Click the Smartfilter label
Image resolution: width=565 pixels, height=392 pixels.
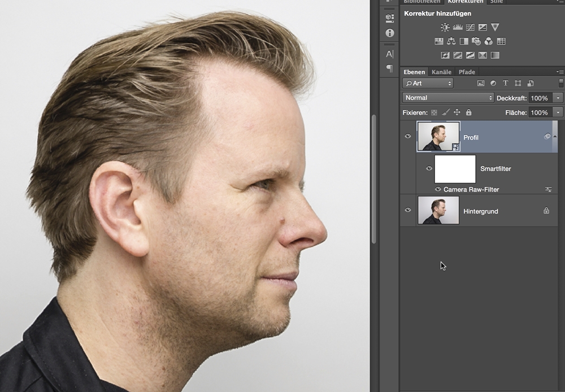point(496,169)
